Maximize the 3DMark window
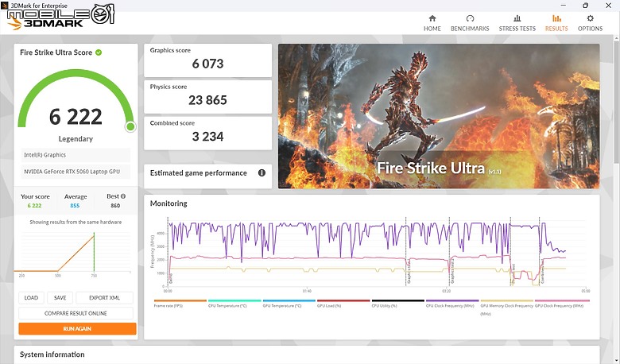The height and width of the screenshot is (364, 620). point(586,6)
